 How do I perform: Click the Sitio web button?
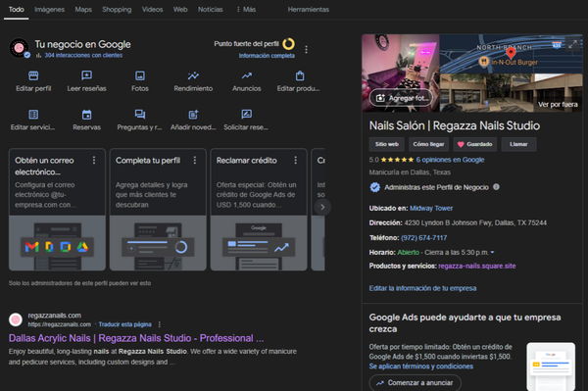pos(387,144)
